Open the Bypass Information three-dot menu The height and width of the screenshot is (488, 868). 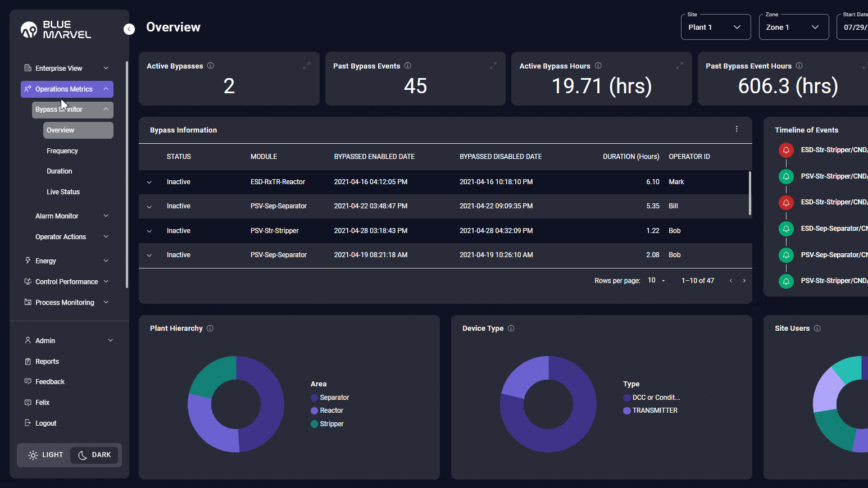point(737,129)
